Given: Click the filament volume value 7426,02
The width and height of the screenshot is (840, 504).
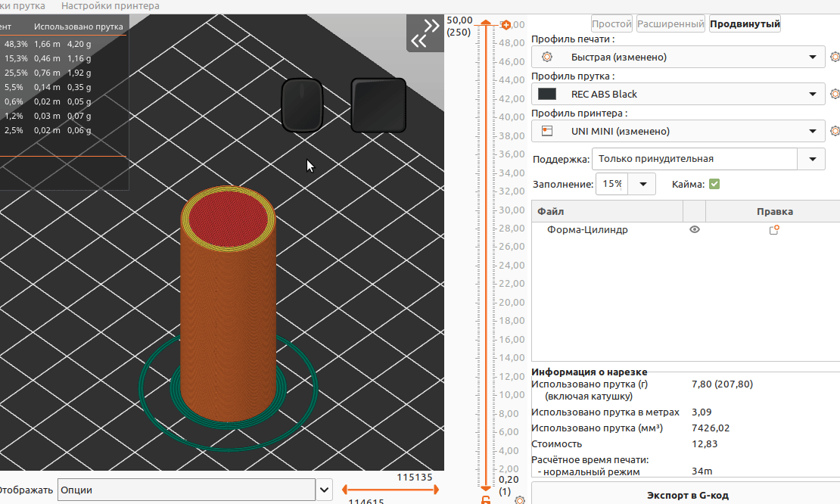Looking at the screenshot, I should [711, 428].
